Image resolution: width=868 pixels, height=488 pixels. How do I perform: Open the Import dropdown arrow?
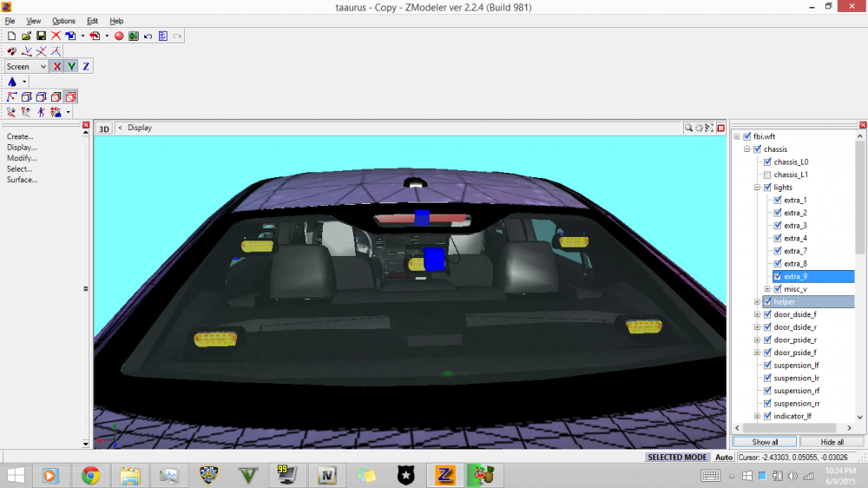(82, 36)
